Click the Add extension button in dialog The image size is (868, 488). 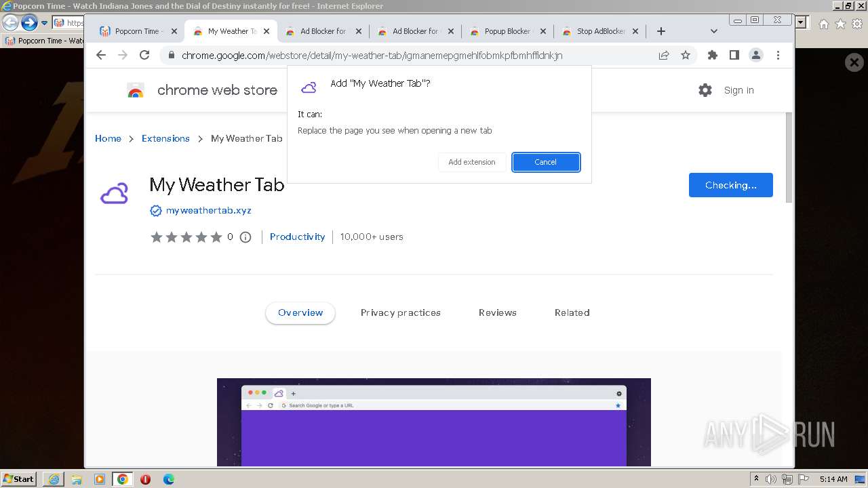[x=472, y=162]
